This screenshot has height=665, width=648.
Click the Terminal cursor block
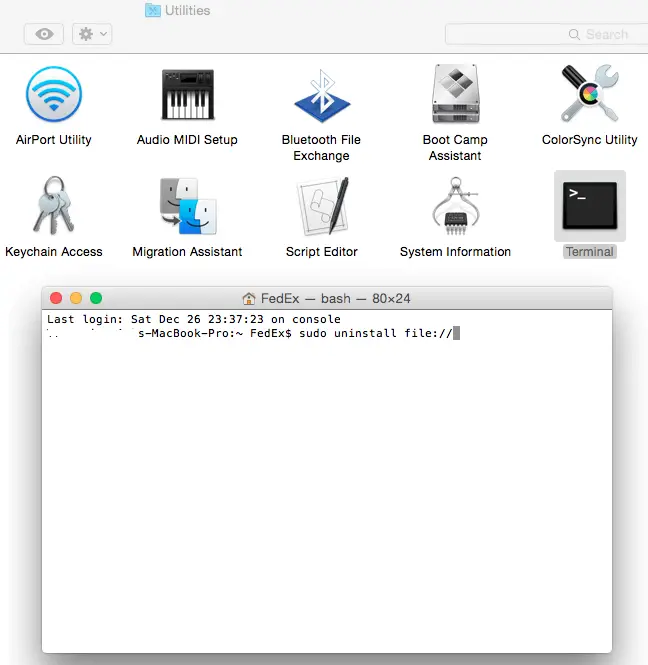click(456, 333)
